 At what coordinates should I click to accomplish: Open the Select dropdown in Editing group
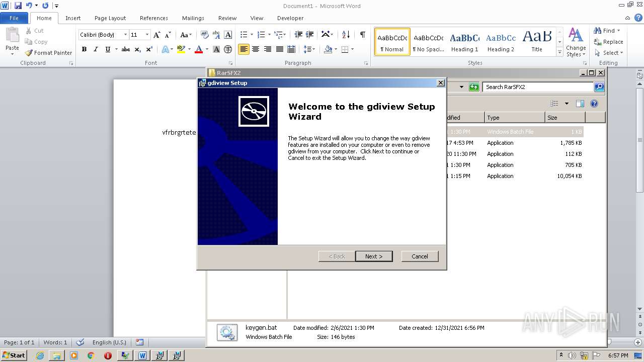pyautogui.click(x=608, y=53)
